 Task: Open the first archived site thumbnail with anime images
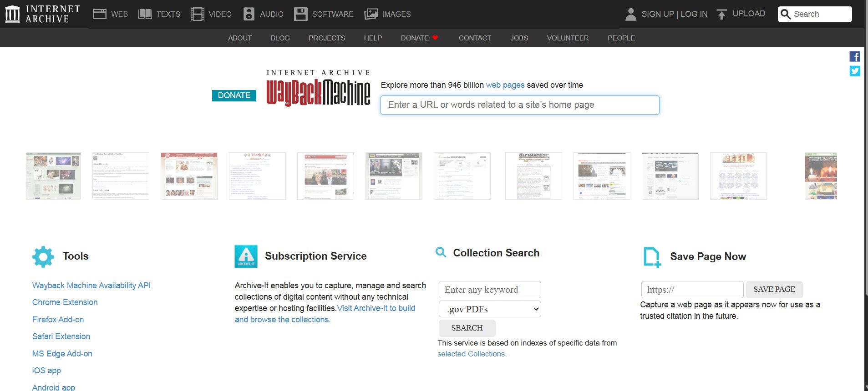coord(54,176)
